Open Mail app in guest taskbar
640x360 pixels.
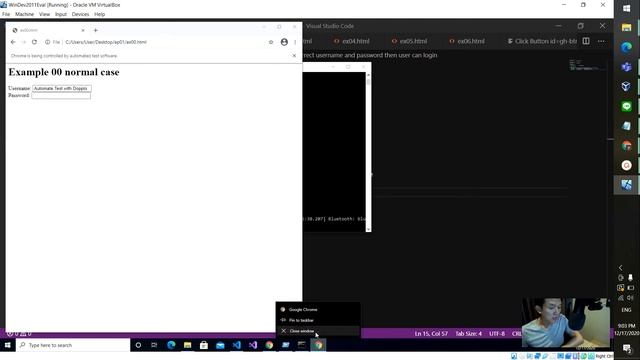220,345
